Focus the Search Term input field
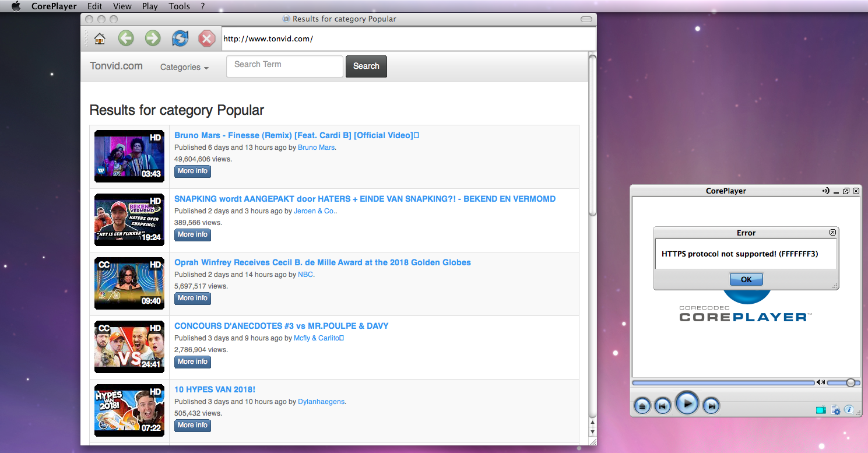The width and height of the screenshot is (868, 453). [284, 66]
